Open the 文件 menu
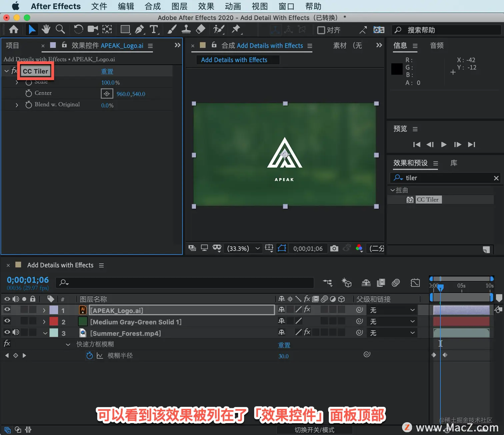Image resolution: width=504 pixels, height=435 pixels. (x=99, y=6)
